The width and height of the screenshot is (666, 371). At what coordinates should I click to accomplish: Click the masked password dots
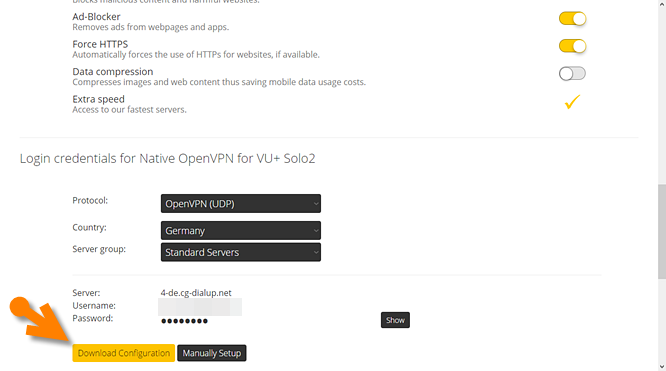[184, 321]
